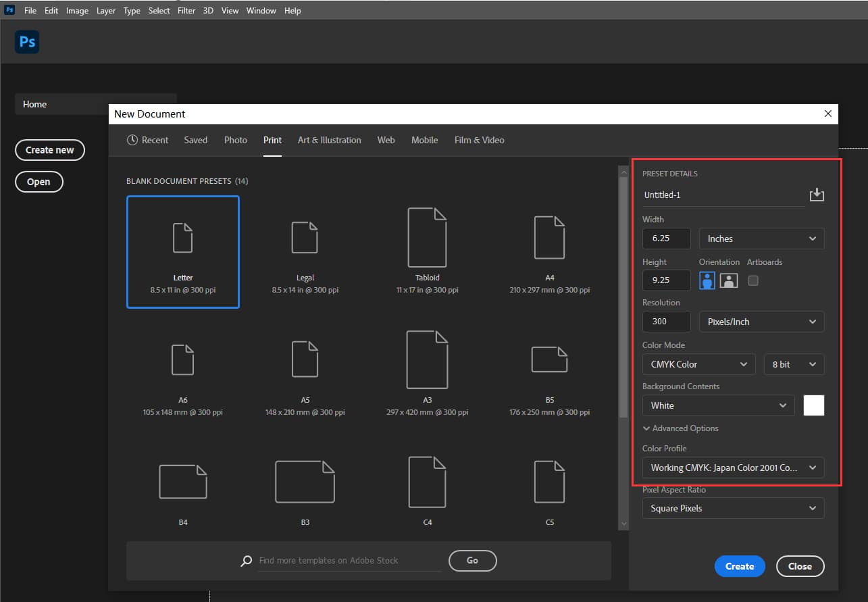
Task: Set orientation to portrait
Action: 707,280
